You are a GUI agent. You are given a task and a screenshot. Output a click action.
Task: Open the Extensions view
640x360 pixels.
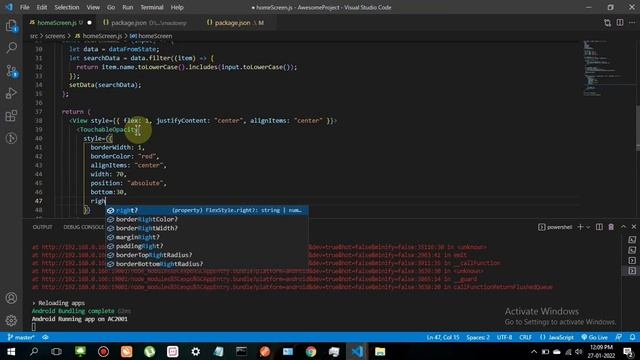[x=11, y=116]
